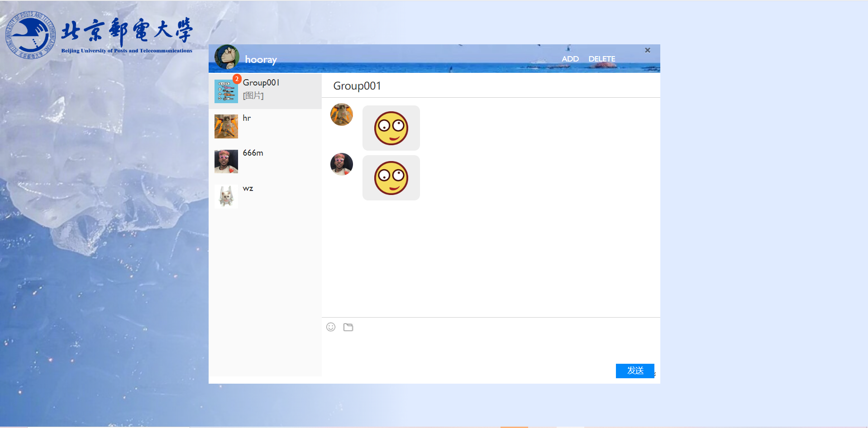Viewport: 868px width, 428px height.
Task: Click the hr contact avatar
Action: (226, 126)
